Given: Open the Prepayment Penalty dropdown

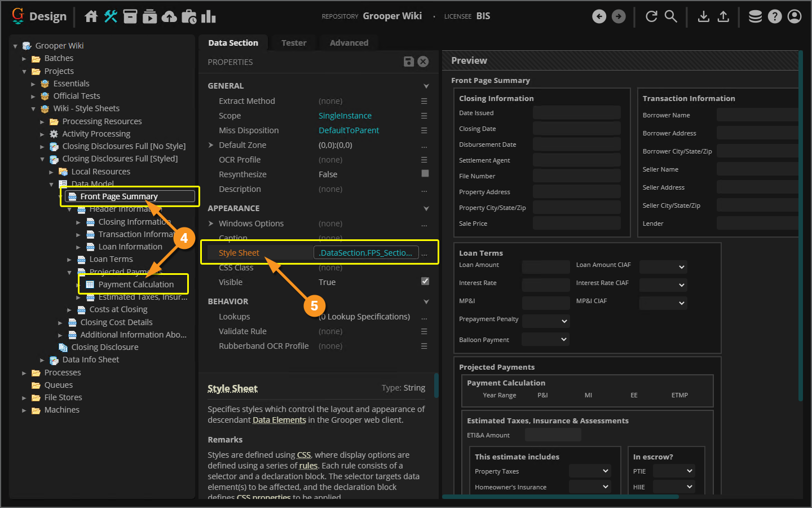Looking at the screenshot, I should point(546,321).
